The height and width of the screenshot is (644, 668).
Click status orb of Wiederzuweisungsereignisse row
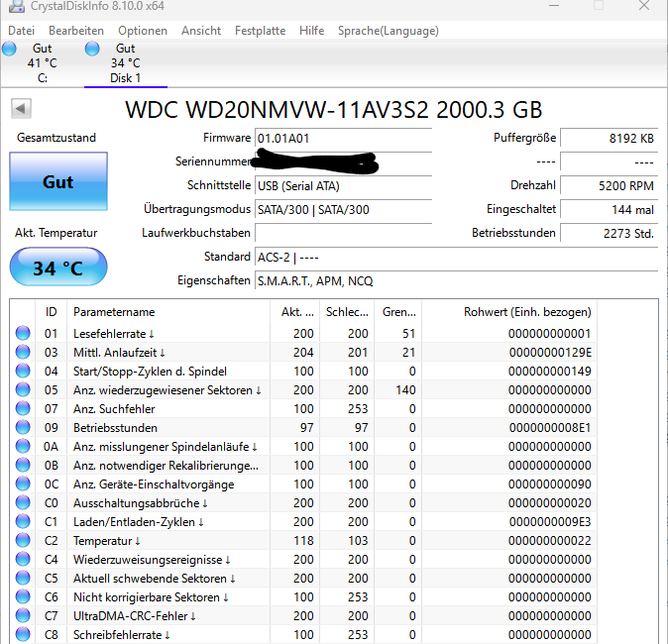pos(23,559)
